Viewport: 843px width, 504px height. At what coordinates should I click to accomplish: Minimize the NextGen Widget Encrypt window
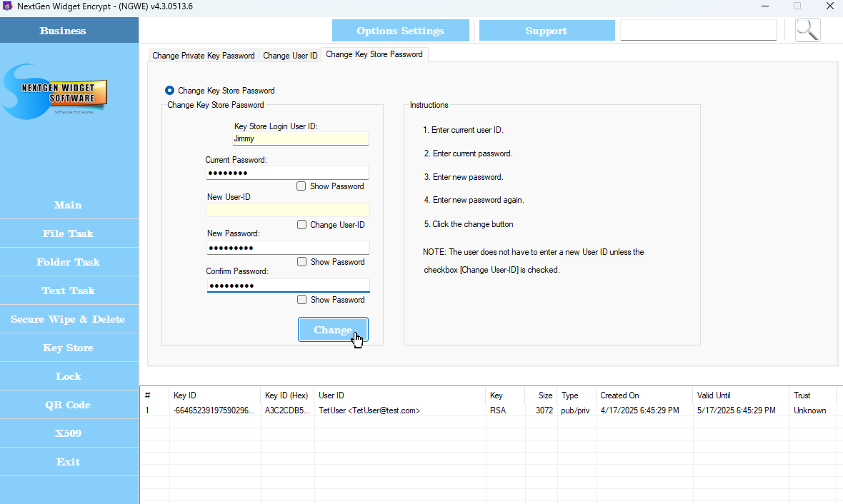pos(765,6)
